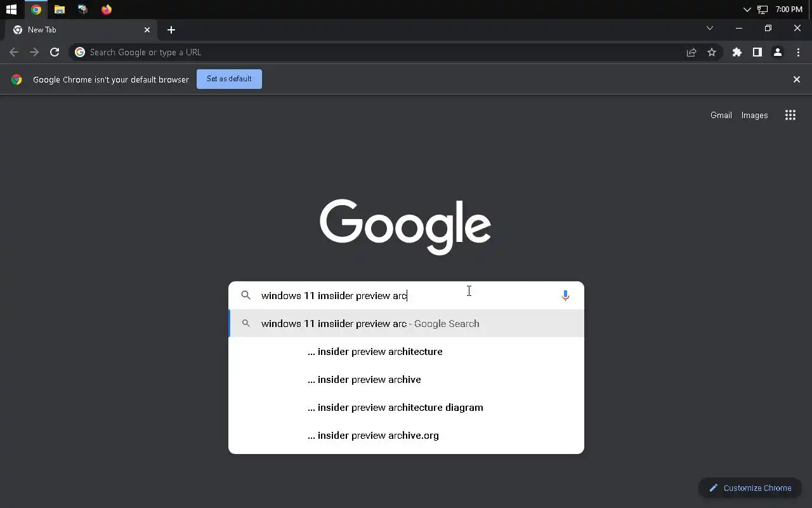Image resolution: width=812 pixels, height=508 pixels.
Task: Click the Google icon in the address bar
Action: click(80, 52)
